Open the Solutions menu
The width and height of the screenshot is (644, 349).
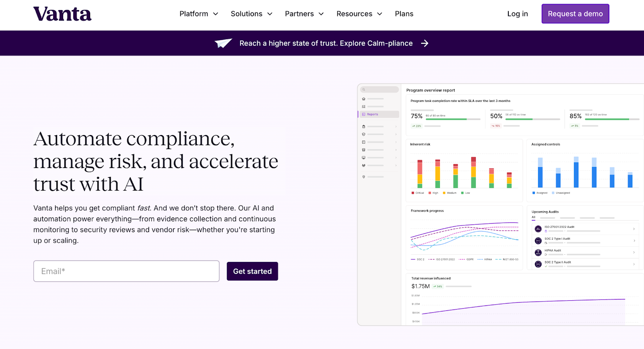[252, 14]
